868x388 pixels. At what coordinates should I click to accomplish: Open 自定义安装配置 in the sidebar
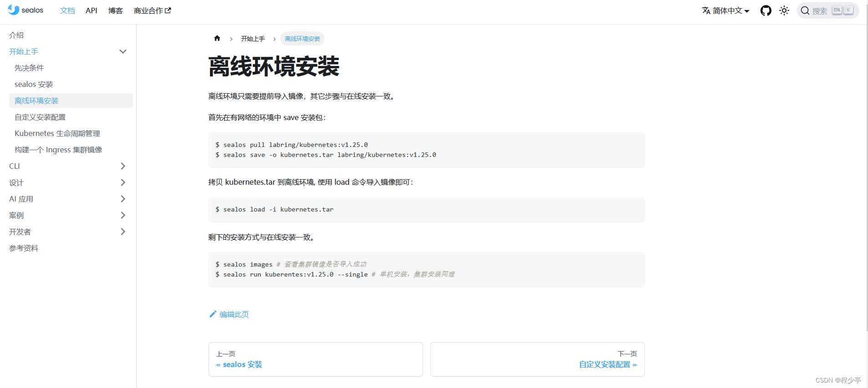[40, 117]
